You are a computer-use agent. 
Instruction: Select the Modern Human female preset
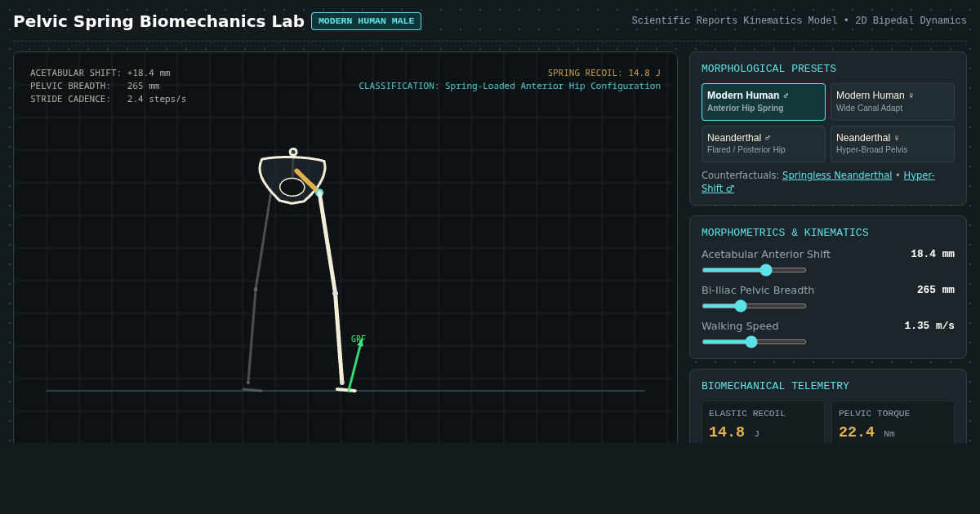tap(893, 102)
